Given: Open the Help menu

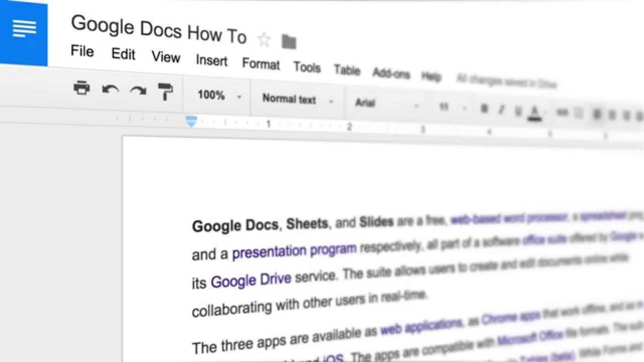Looking at the screenshot, I should coord(431,76).
